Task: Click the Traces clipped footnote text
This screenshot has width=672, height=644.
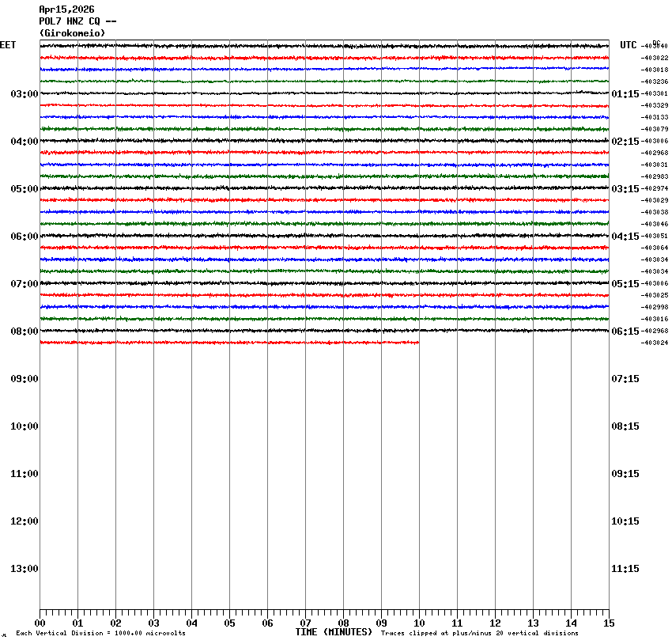Action: 479,633
